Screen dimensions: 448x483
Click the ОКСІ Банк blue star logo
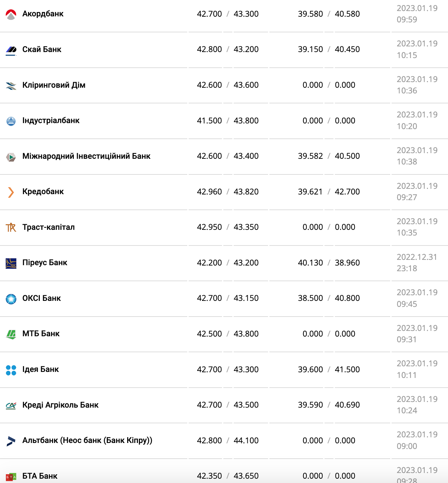click(x=11, y=299)
